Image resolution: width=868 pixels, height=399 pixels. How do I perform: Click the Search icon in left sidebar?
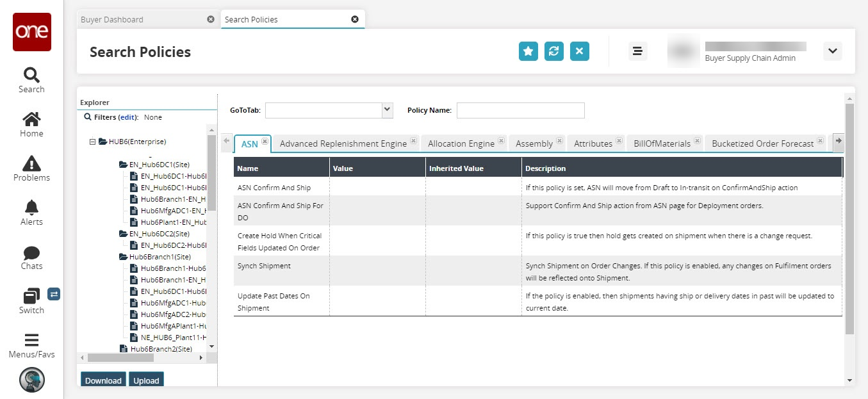[31, 76]
